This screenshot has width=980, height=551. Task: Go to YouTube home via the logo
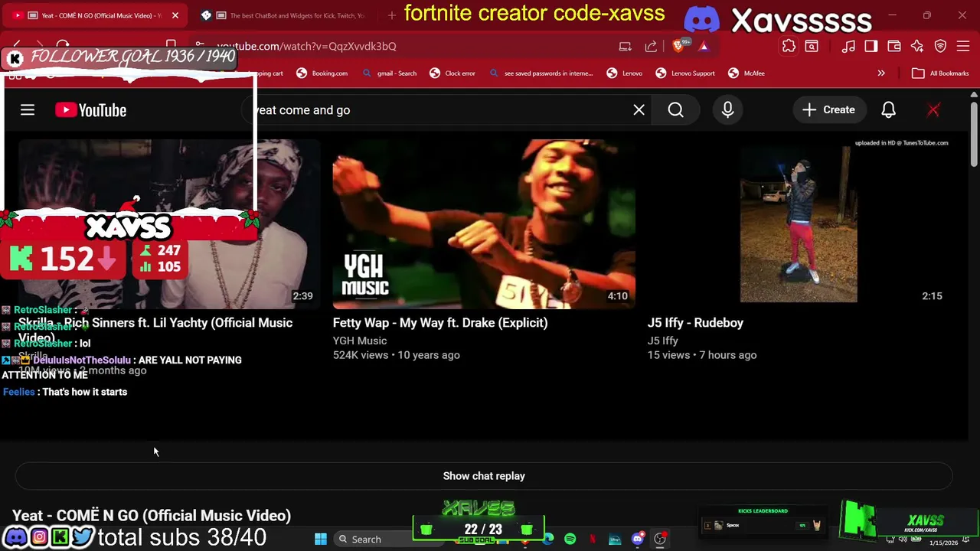90,110
